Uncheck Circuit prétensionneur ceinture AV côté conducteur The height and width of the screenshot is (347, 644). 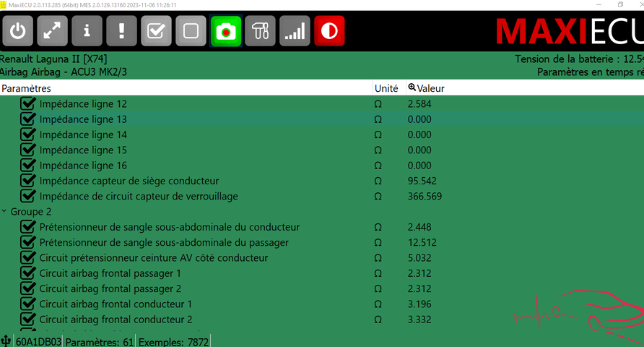[x=28, y=258]
